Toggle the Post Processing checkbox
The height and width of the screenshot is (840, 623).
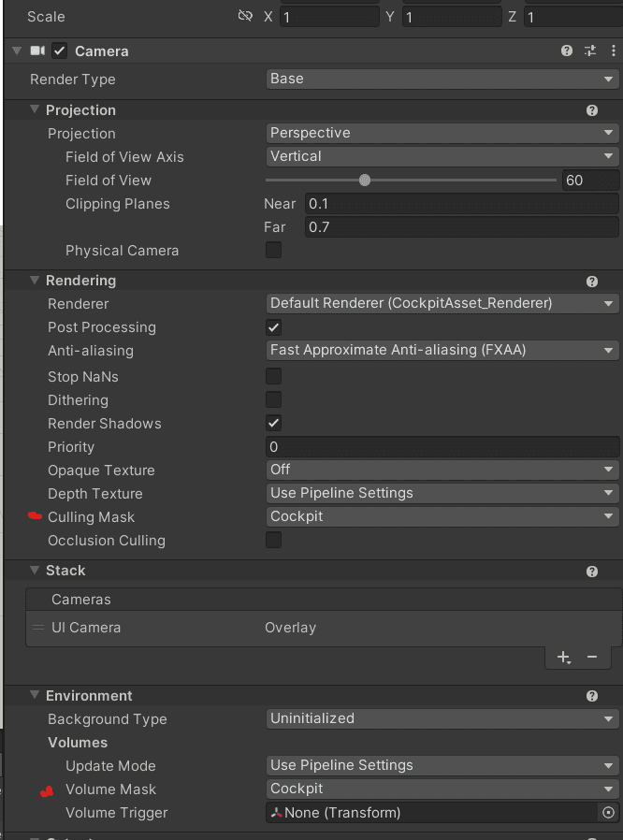(274, 327)
